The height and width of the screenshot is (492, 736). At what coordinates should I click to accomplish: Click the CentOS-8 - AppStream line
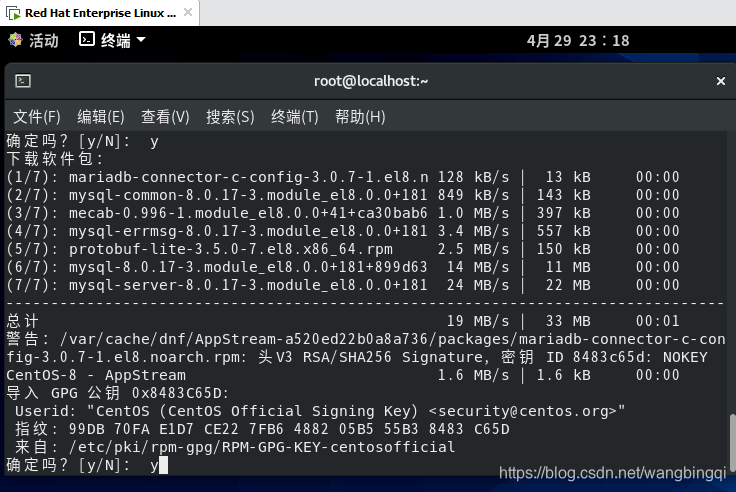343,376
